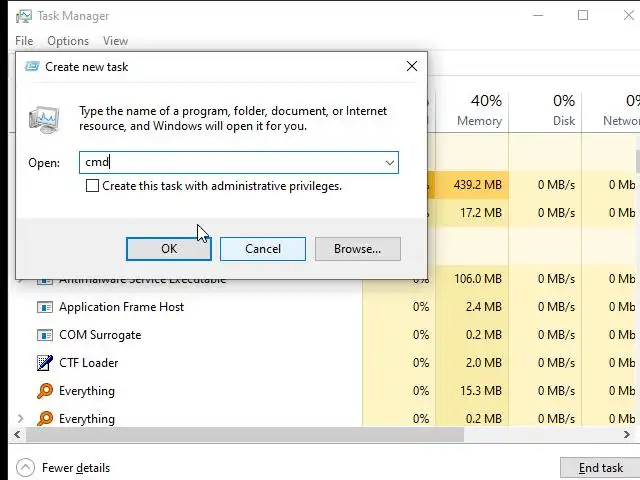Open the View menu

click(x=116, y=41)
